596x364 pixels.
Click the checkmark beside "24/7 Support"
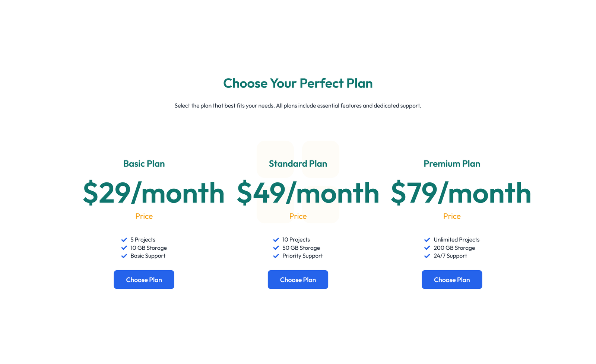click(x=427, y=256)
